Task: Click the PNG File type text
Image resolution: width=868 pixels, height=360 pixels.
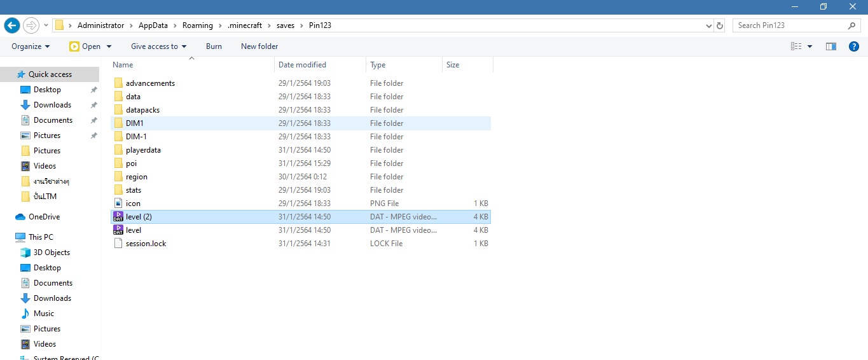Action: point(385,204)
